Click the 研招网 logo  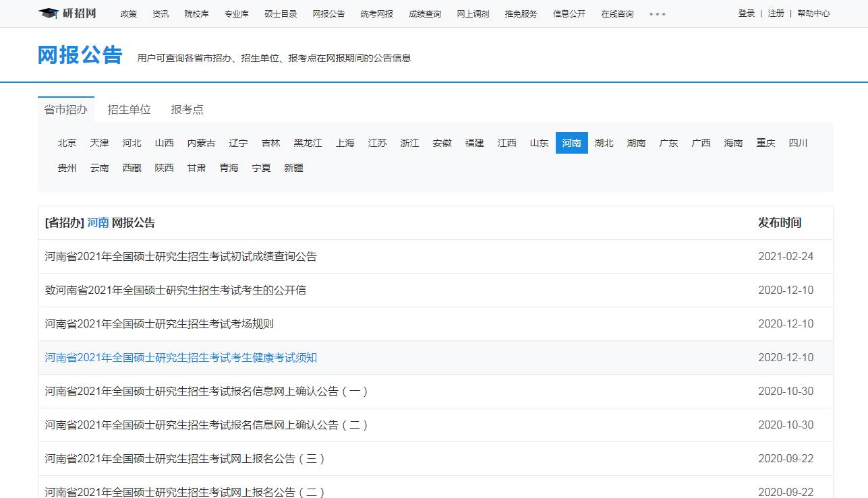(67, 13)
